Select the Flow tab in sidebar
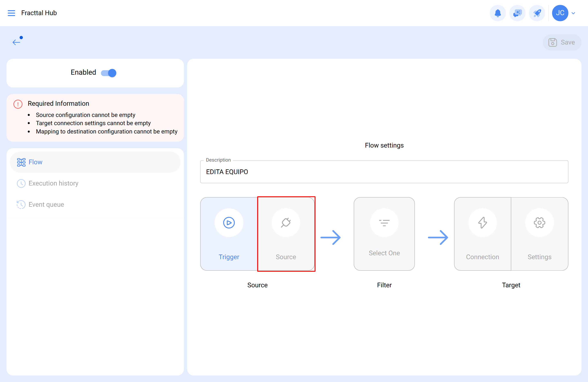588x382 pixels. point(35,162)
